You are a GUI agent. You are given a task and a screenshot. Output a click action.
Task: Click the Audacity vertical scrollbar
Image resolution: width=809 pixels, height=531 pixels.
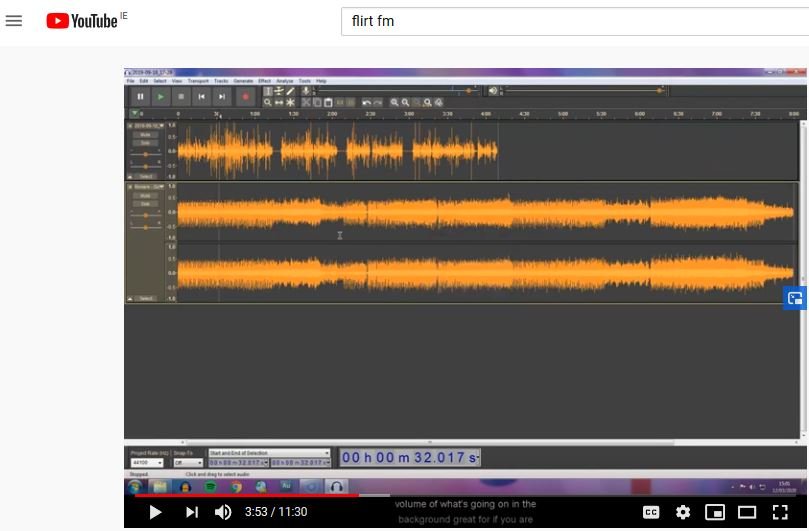coord(803,279)
